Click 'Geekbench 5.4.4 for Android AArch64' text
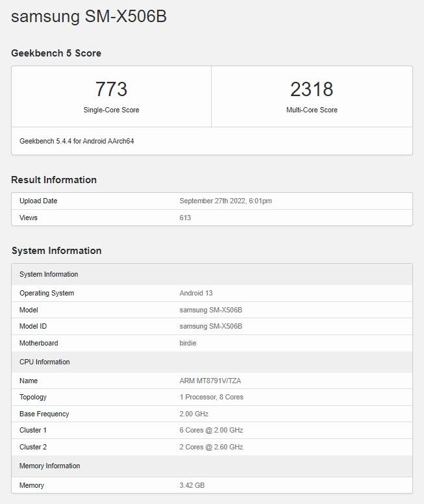 77,141
